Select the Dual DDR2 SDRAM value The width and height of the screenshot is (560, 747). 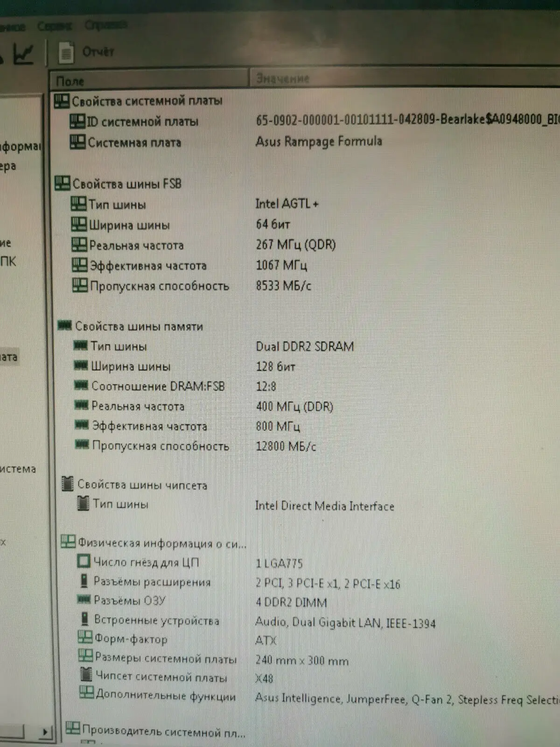305,346
